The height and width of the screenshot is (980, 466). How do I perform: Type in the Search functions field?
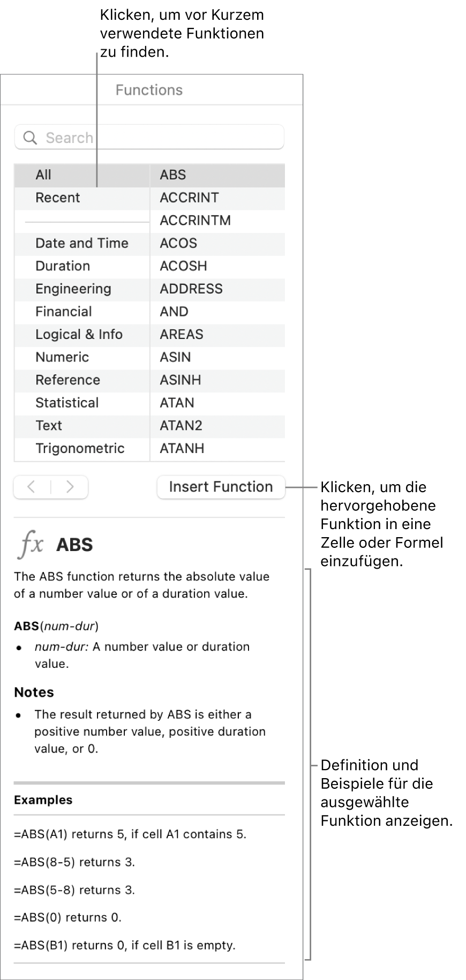pyautogui.click(x=161, y=138)
